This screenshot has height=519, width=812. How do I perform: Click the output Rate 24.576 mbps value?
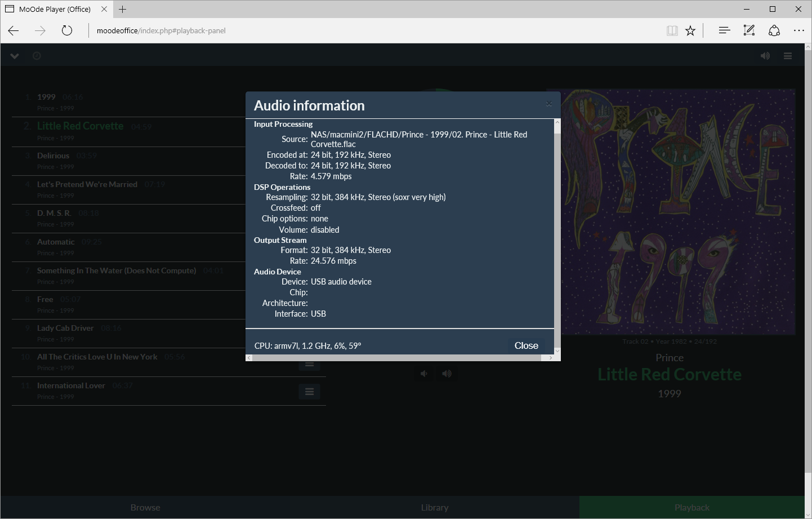[333, 261]
